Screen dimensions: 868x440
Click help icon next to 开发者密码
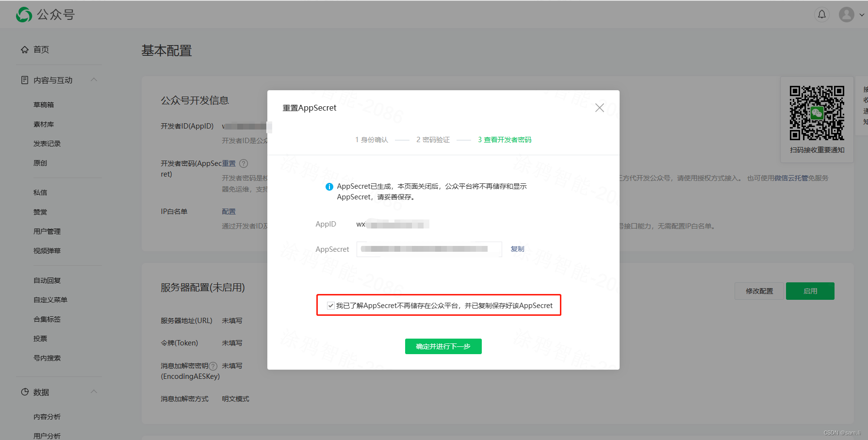coord(244,163)
